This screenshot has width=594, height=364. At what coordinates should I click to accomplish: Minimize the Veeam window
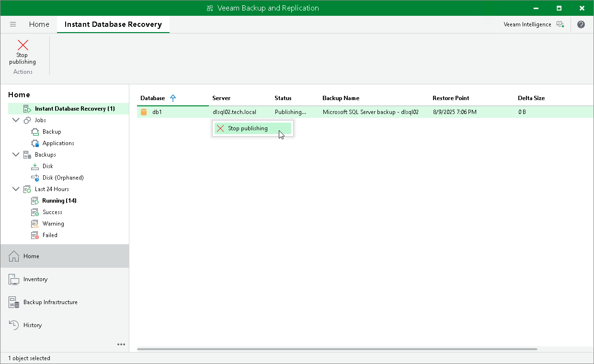coord(536,8)
